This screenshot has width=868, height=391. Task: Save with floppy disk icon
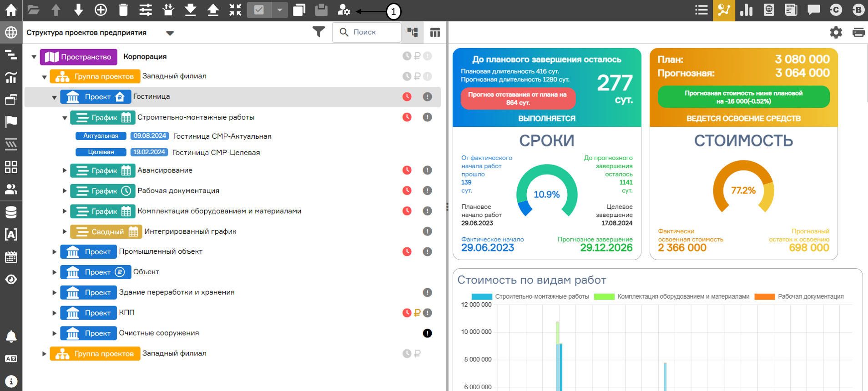click(321, 10)
